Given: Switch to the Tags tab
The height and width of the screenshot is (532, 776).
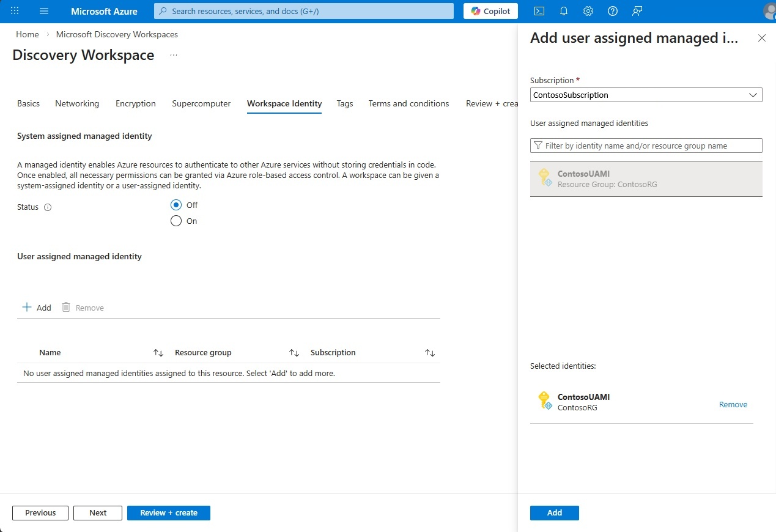Looking at the screenshot, I should [345, 103].
